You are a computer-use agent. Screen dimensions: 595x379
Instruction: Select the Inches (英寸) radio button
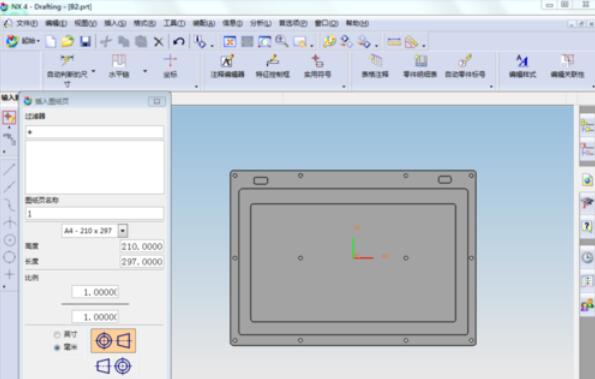click(57, 335)
